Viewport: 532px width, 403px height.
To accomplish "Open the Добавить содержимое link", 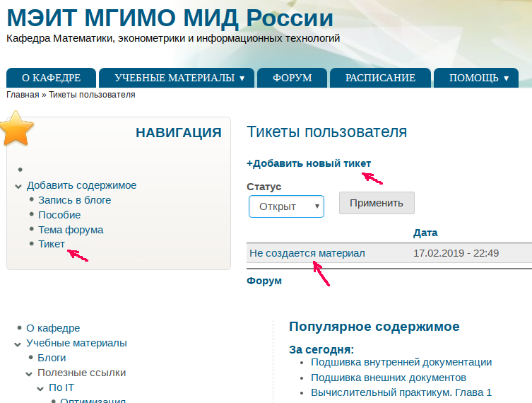I will point(81,185).
